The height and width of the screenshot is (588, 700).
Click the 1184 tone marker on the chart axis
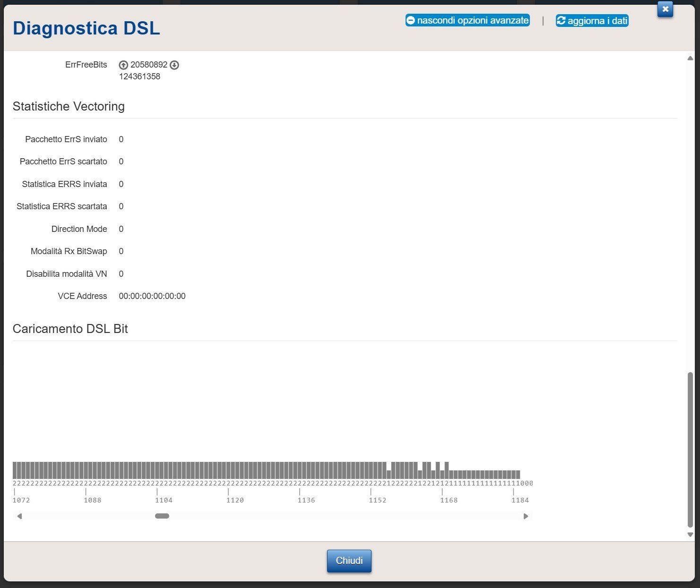520,500
